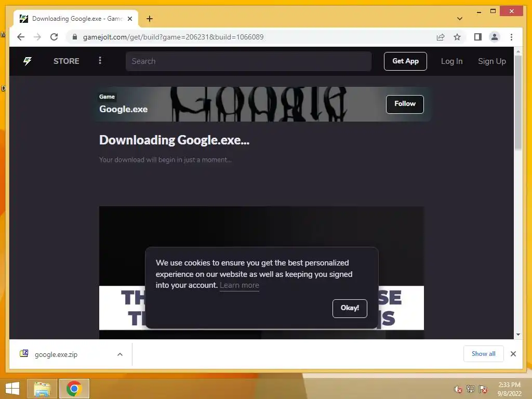Open the Action Center flag icon

pos(483,389)
